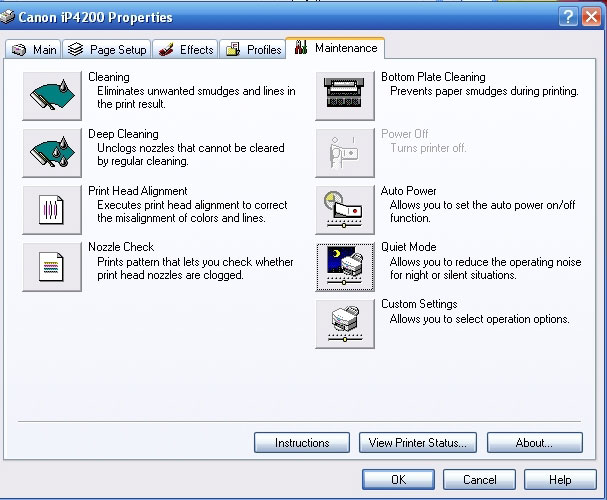Screen dimensions: 607x500
Task: Open the Effects tab
Action: 185,50
